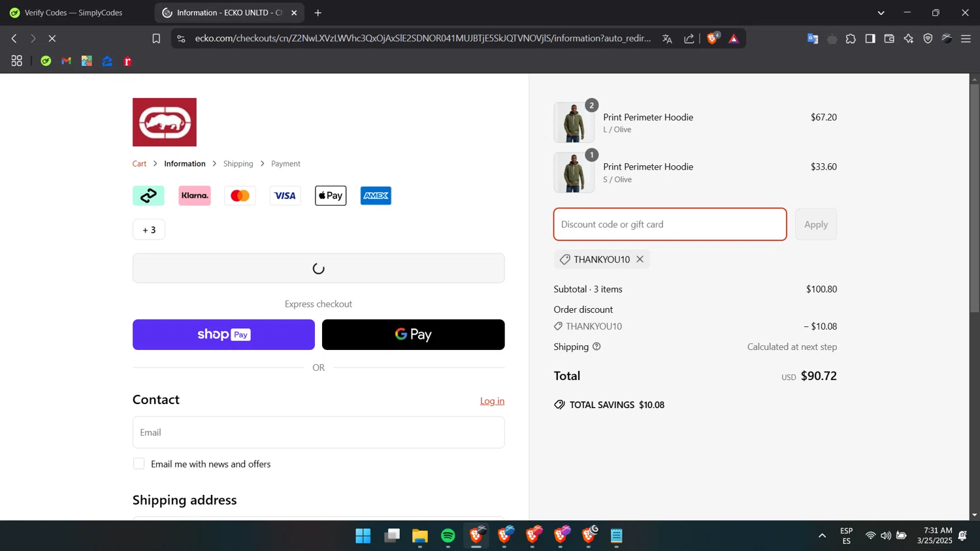This screenshot has height=551, width=980.
Task: Open Brave VPN icon
Action: [928, 39]
